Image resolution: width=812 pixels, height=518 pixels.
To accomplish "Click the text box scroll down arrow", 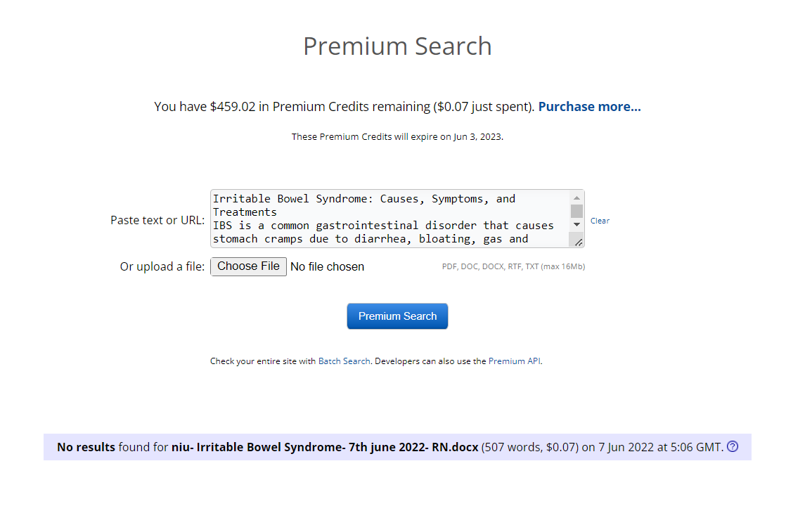I will tap(576, 224).
